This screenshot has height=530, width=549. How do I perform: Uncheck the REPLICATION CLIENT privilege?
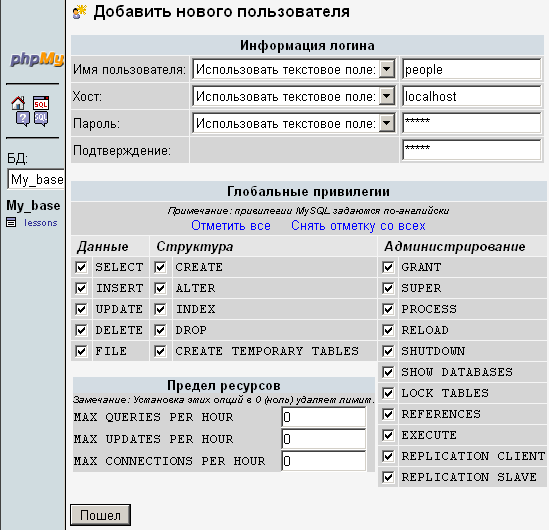coord(388,456)
